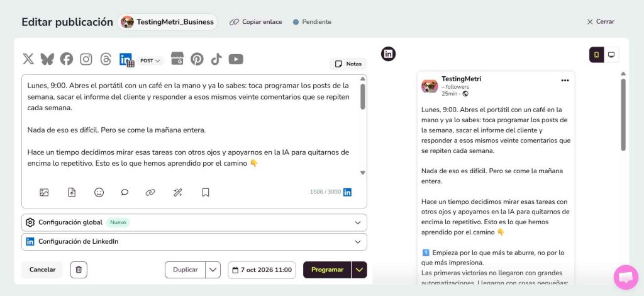Click the editor scroll-up arrow
The width and height of the screenshot is (644, 296).
pyautogui.click(x=363, y=79)
